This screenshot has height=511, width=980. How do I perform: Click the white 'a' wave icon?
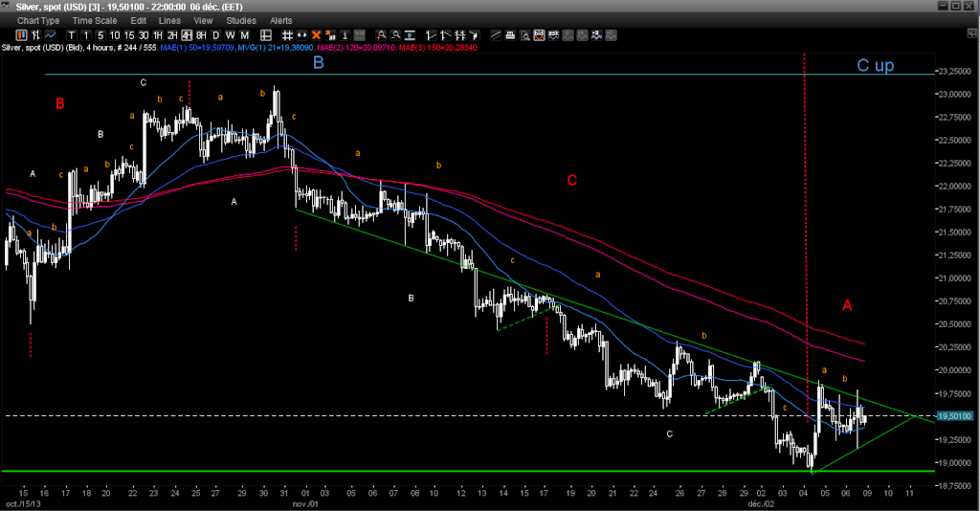click(x=596, y=35)
